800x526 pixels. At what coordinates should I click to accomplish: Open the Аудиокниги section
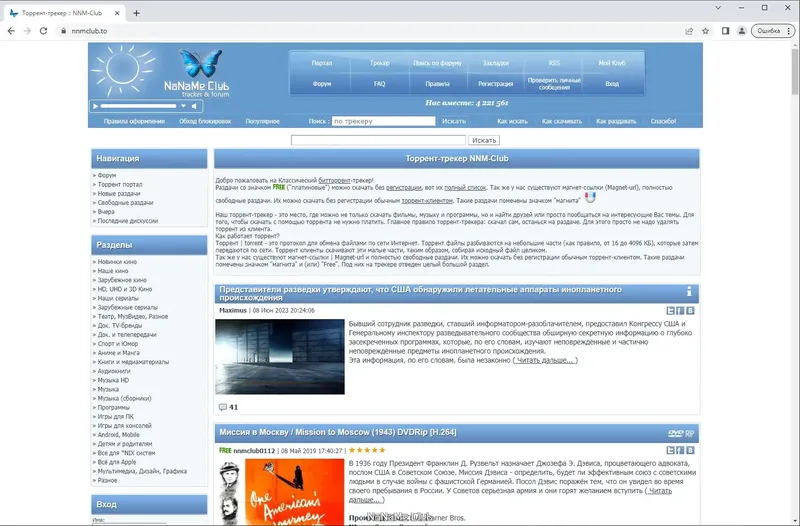114,371
